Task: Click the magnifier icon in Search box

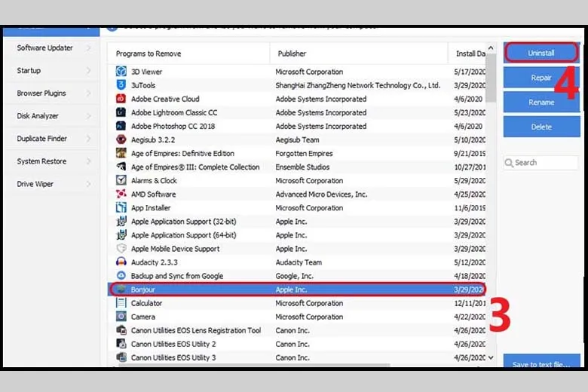Action: [509, 163]
